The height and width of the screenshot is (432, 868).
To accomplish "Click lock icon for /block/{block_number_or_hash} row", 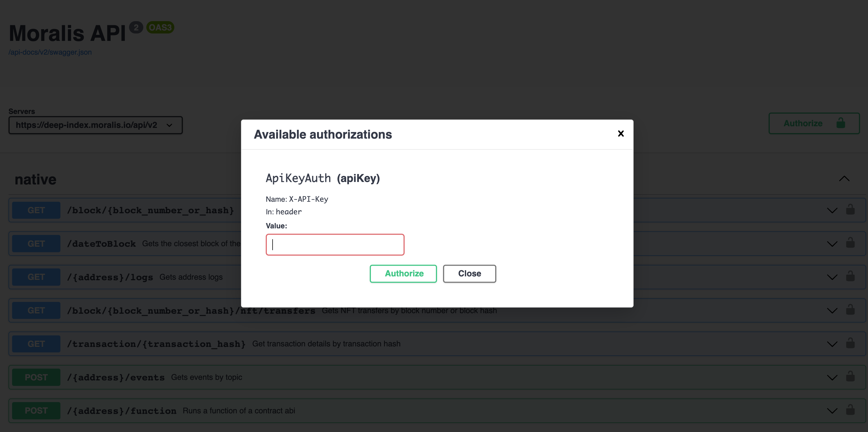I will 850,210.
